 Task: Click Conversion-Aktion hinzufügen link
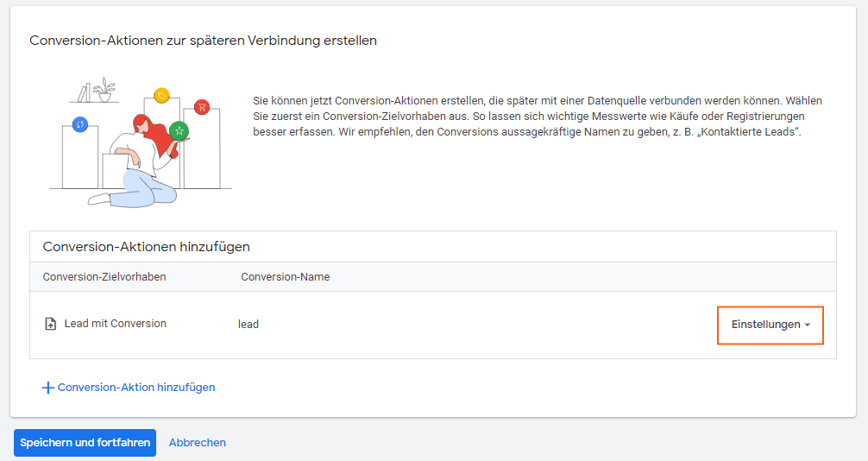(129, 388)
